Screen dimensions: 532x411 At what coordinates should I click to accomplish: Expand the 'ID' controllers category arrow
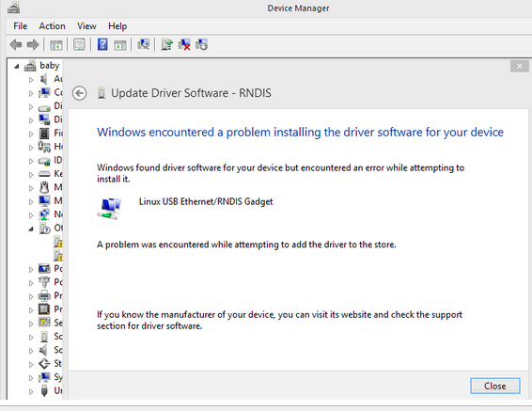(31, 161)
